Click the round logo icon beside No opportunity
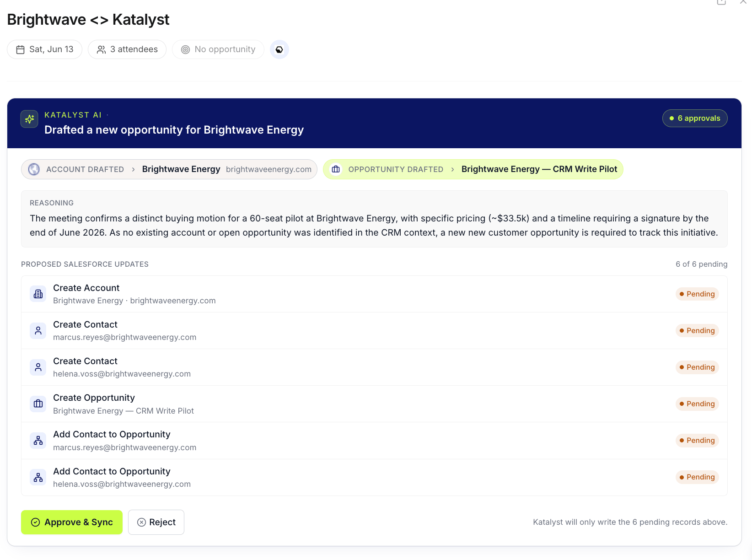This screenshot has width=752, height=560. [279, 49]
